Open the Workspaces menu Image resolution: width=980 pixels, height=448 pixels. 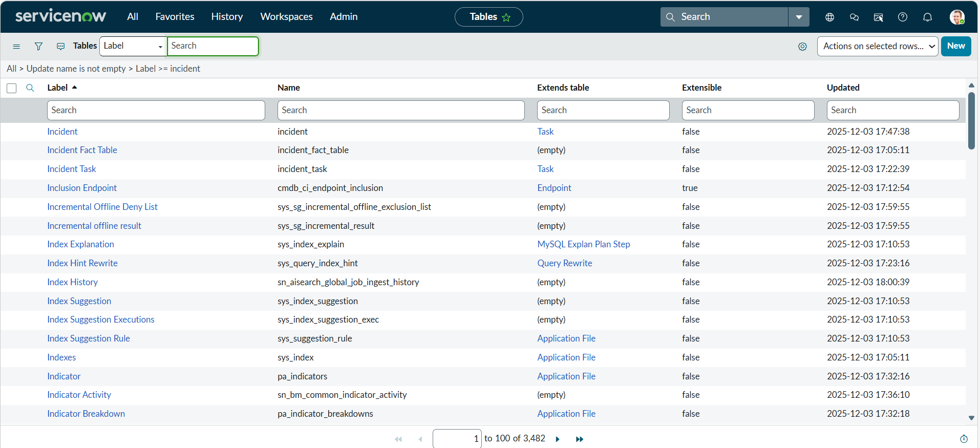point(286,17)
